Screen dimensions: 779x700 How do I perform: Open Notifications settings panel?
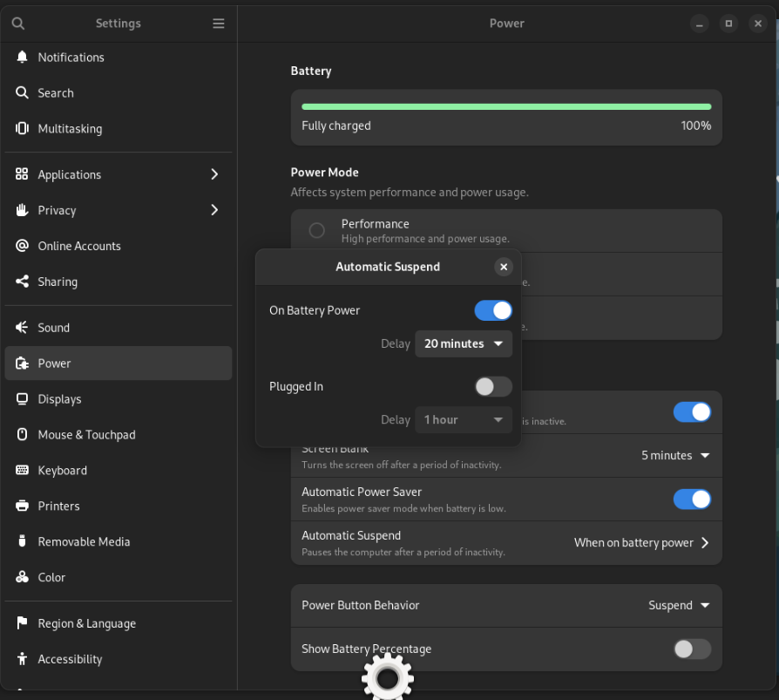click(x=119, y=58)
